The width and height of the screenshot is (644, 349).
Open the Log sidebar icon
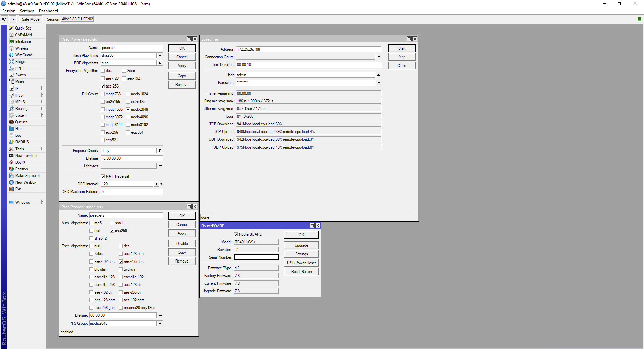pos(11,135)
